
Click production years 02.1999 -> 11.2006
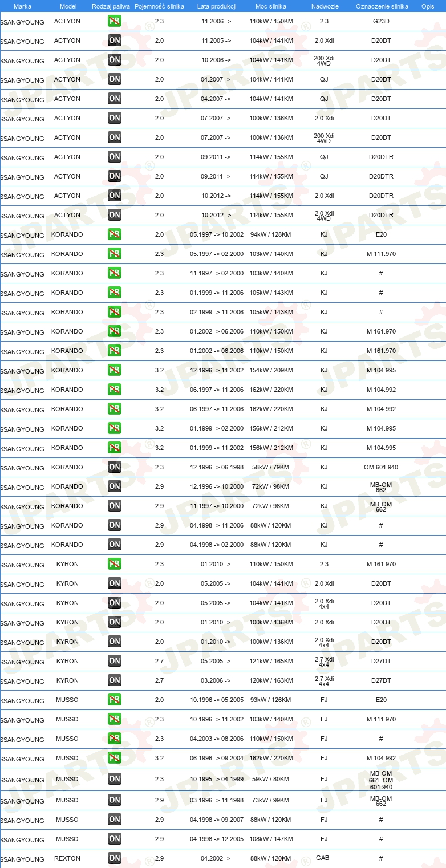[x=217, y=312]
